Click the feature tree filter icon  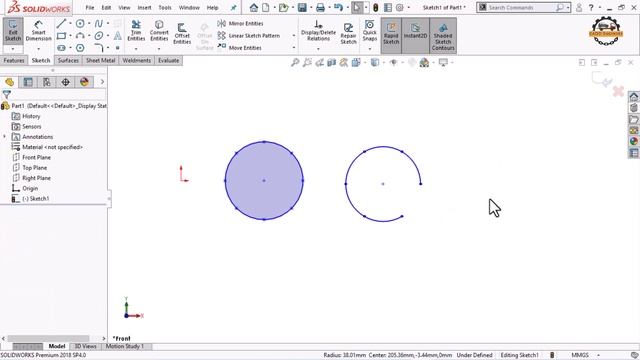7,95
